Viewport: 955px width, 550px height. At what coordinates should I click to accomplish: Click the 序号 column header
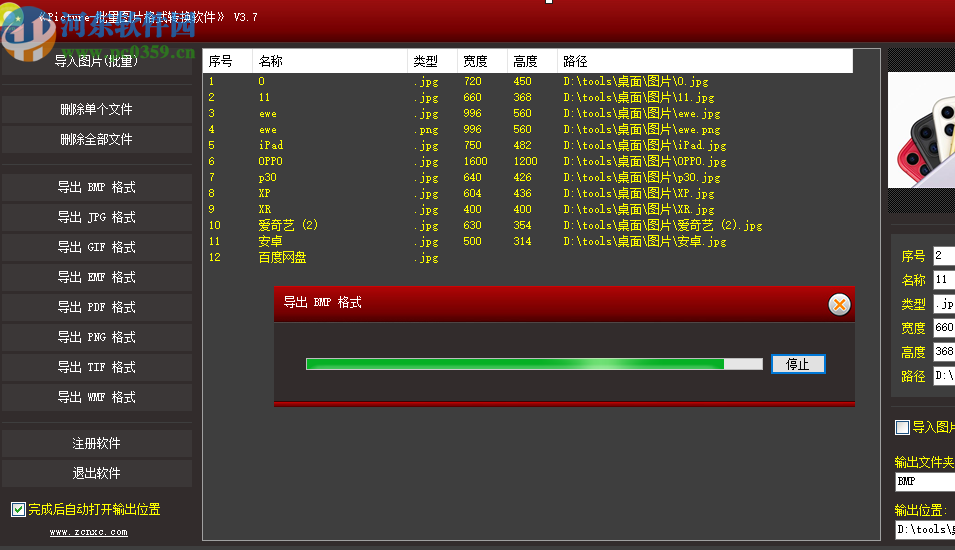point(228,61)
